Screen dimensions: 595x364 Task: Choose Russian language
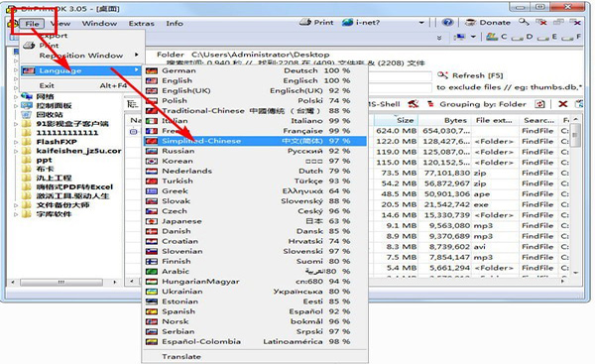255,151
